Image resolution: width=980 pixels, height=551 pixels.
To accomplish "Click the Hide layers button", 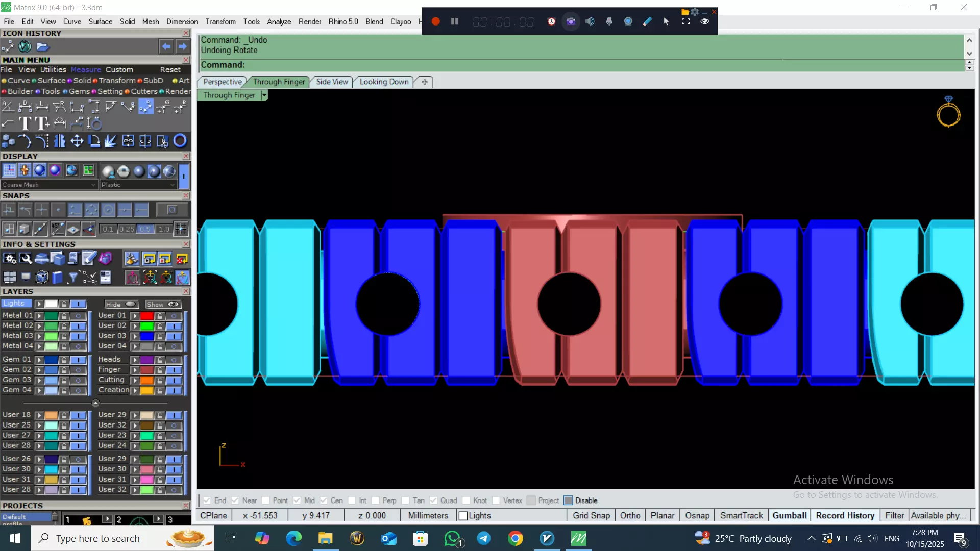I will coord(120,304).
